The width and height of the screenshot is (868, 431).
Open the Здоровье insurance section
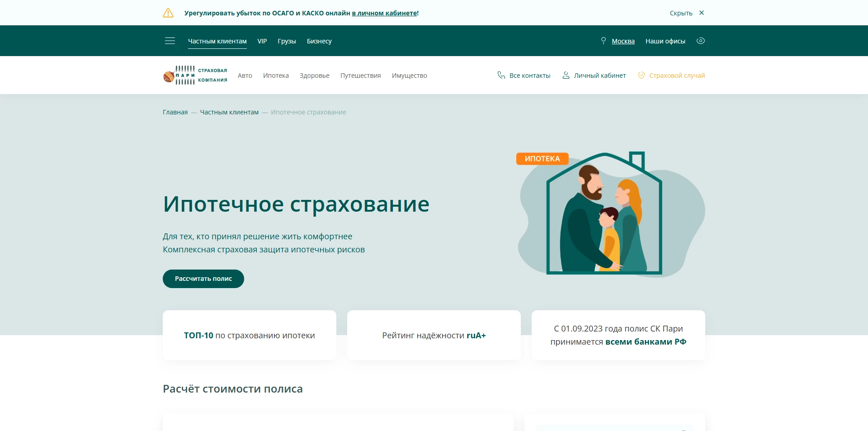(x=314, y=76)
